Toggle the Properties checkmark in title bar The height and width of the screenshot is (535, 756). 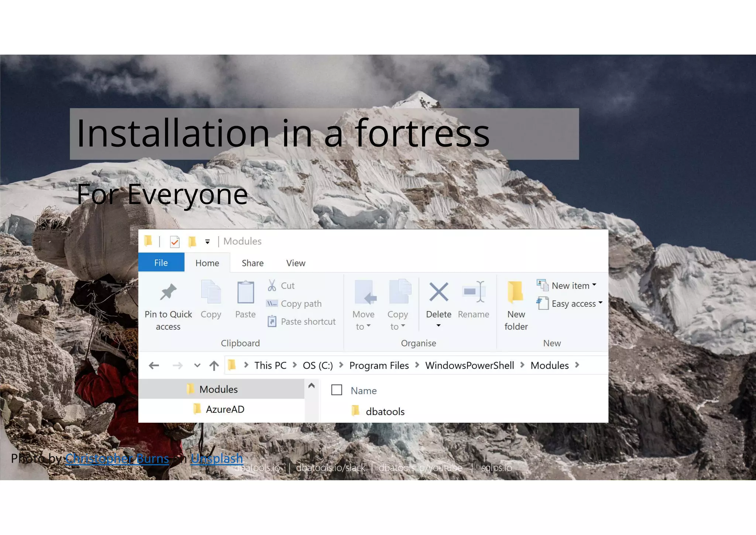pos(175,242)
